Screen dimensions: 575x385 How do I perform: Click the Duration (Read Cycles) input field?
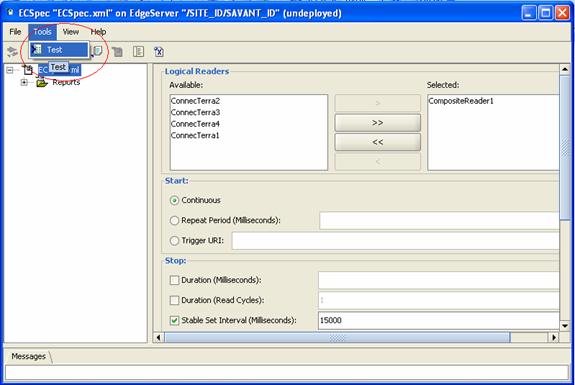[439, 300]
